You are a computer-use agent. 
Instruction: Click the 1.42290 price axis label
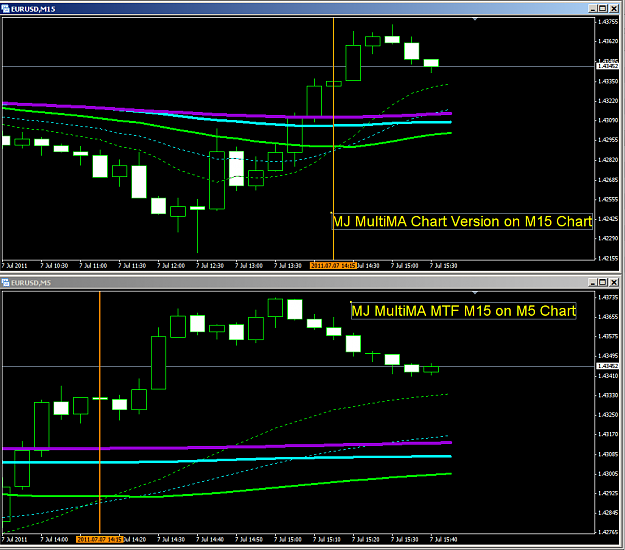click(608, 238)
